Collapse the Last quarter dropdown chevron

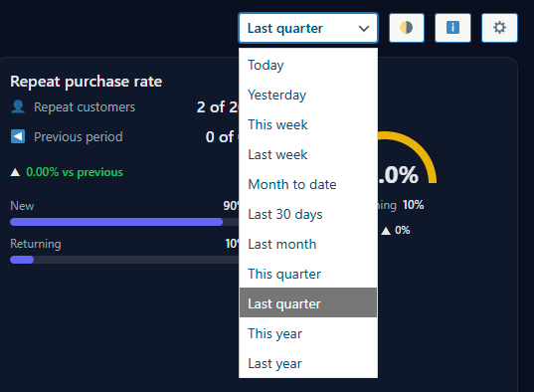(364, 29)
